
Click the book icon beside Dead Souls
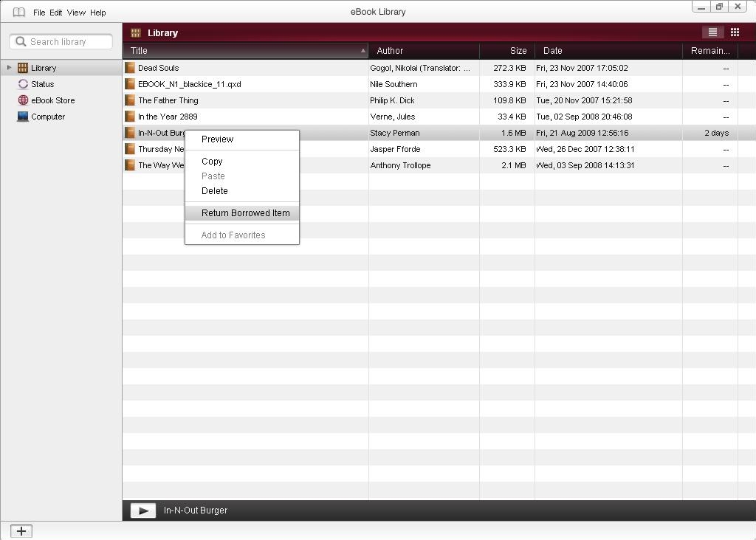pos(130,68)
